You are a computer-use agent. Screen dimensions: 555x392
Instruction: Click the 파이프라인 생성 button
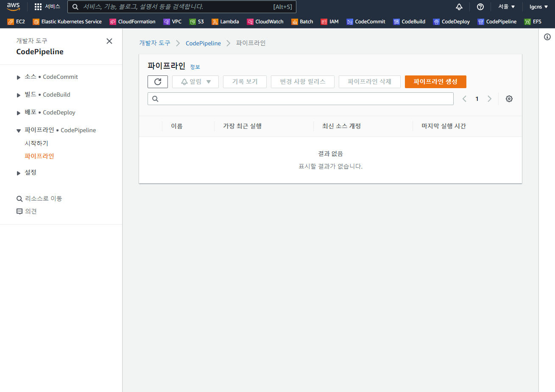[x=435, y=82]
